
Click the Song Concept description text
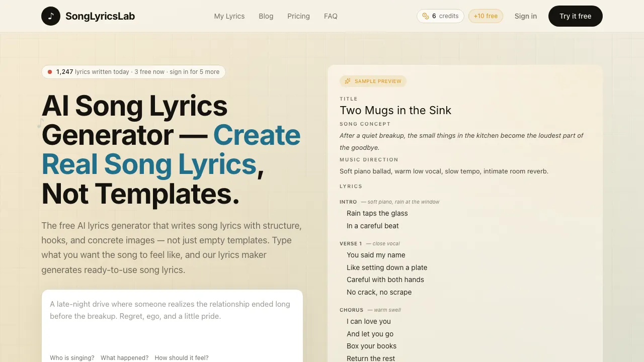pos(461,141)
